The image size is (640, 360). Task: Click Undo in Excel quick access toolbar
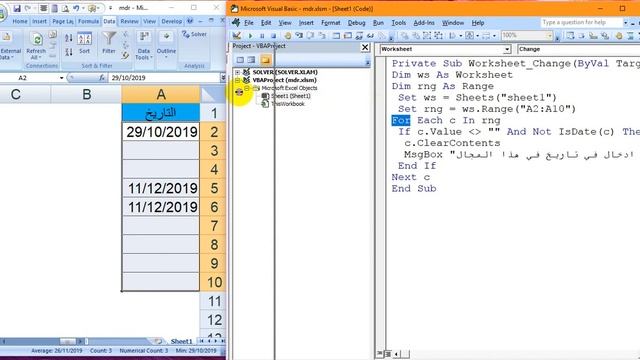(76, 8)
